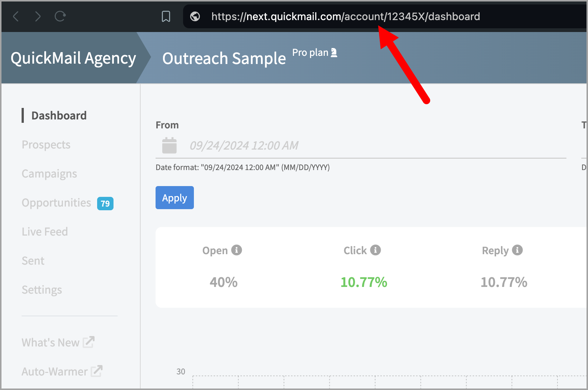Viewport: 588px width, 390px height.
Task: Click the Reply metric label
Action: point(495,250)
